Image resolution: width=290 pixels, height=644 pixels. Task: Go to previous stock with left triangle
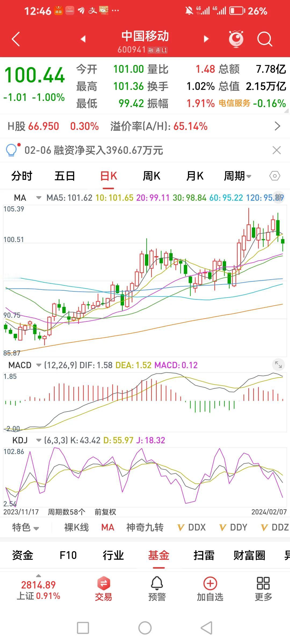(83, 39)
